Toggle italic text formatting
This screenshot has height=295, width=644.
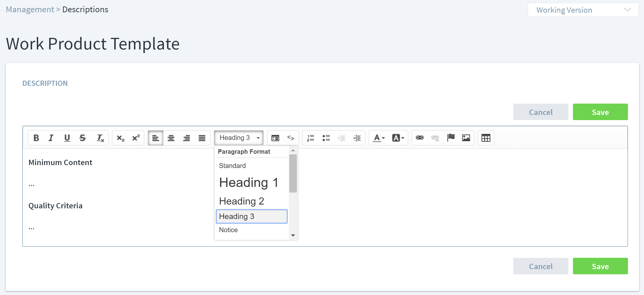point(51,138)
